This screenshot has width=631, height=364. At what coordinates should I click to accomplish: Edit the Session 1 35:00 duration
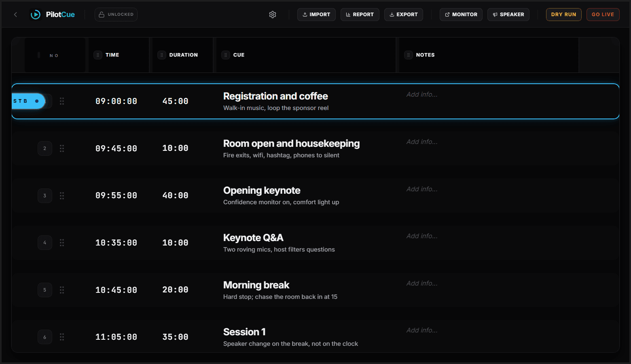tap(176, 337)
